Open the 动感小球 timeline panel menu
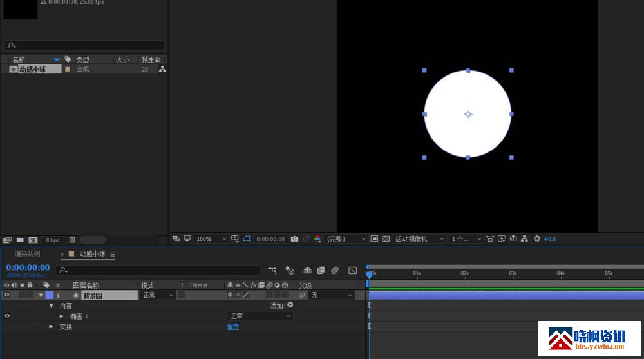This screenshot has height=359, width=644. [113, 254]
